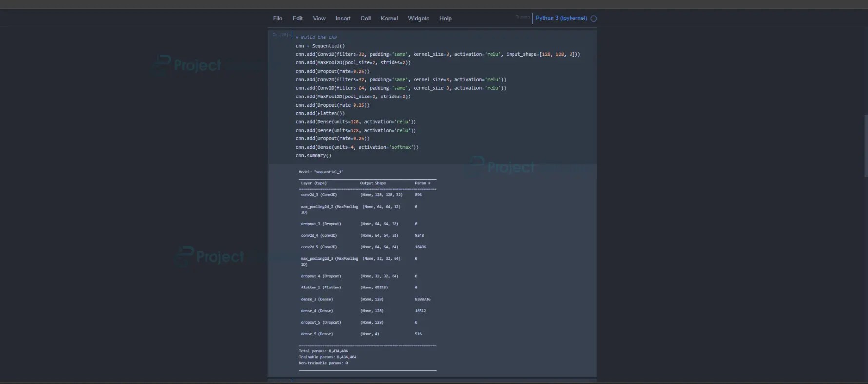
Task: Click the param count 8388736
Action: pos(423,299)
